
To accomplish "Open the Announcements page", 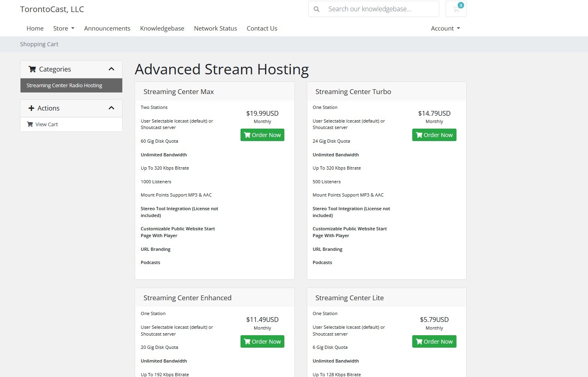I will 107,28.
